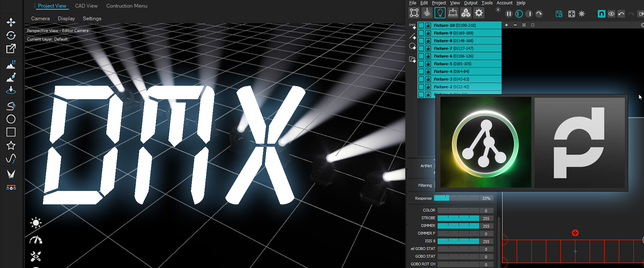Click the lightbulb DMX mode icon
This screenshot has height=268, width=644.
pos(439,13)
